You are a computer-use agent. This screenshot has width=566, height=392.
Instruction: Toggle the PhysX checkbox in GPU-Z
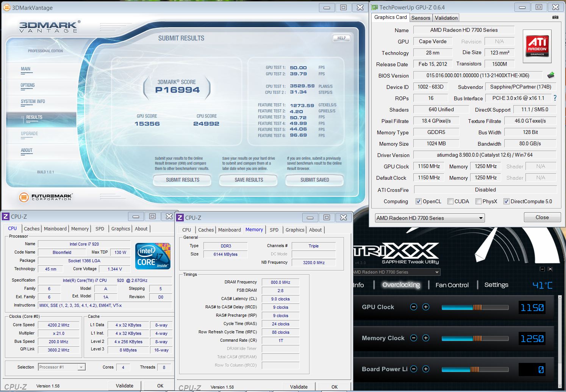478,201
